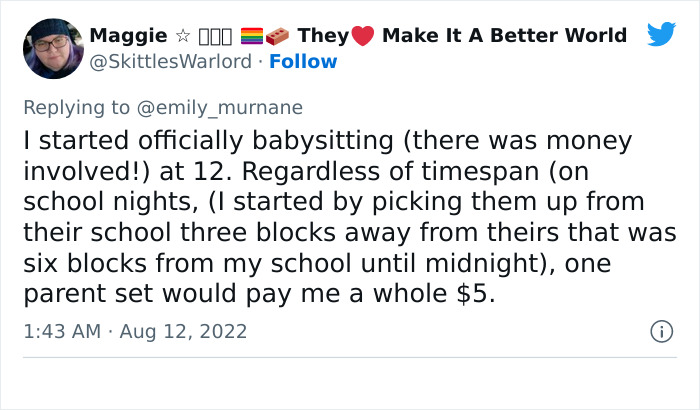This screenshot has width=700, height=410.
Task: Click the word They in name
Action: (323, 36)
